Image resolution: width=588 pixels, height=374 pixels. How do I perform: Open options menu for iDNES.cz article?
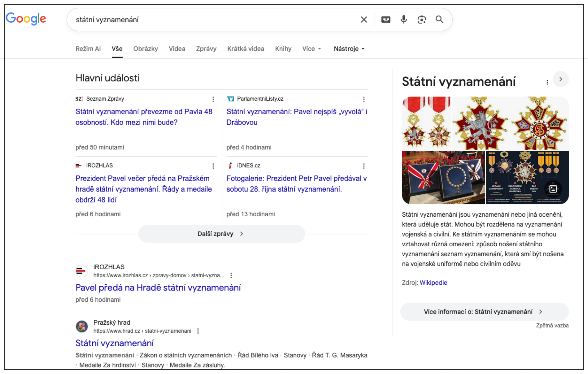(x=364, y=166)
